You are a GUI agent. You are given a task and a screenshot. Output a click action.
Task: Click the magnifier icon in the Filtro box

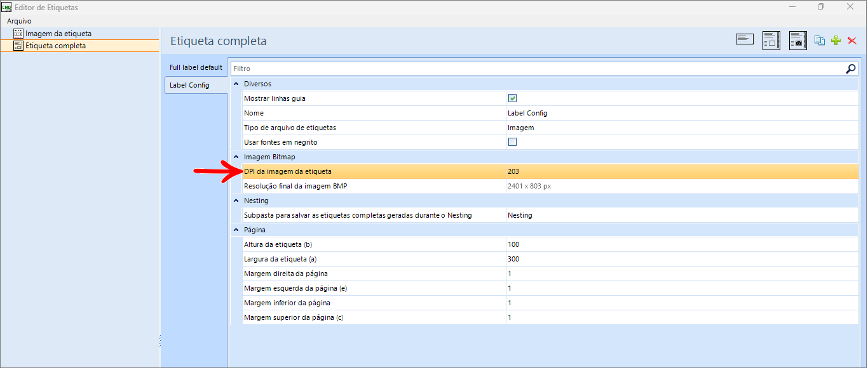tap(851, 69)
